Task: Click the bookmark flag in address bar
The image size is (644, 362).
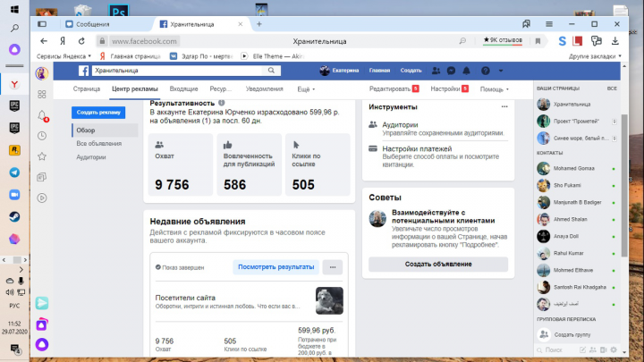Action: [x=538, y=41]
